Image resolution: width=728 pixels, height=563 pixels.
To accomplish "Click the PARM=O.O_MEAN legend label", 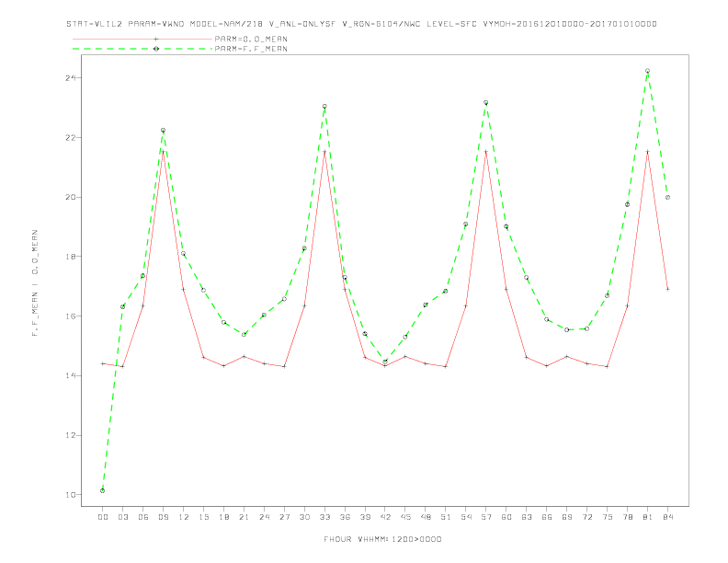I will [x=251, y=39].
